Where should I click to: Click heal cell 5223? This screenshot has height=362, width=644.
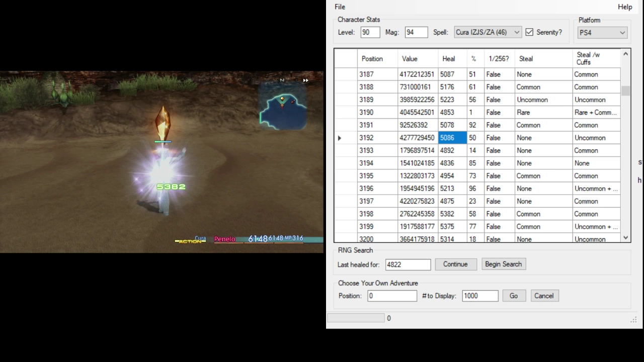tap(452, 100)
